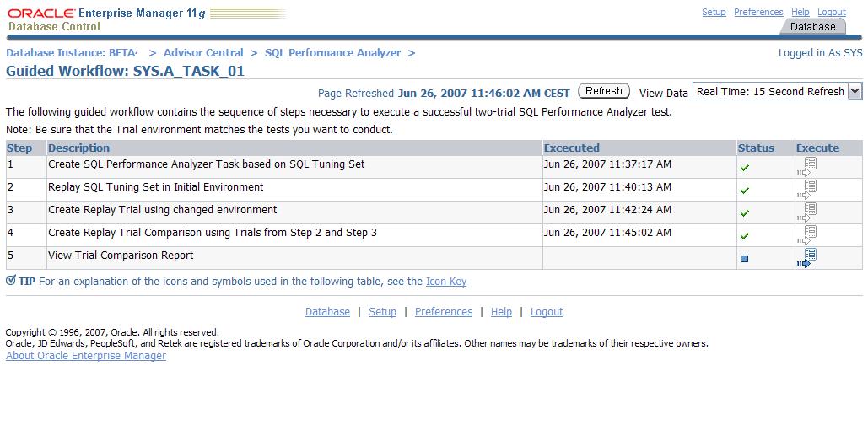The height and width of the screenshot is (425, 868).
Task: Execute step 3 Create Replay Trial
Action: [x=807, y=212]
